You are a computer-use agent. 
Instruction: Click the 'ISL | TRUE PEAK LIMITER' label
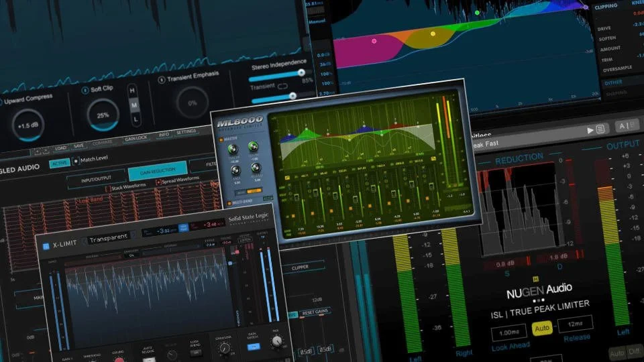pos(540,310)
